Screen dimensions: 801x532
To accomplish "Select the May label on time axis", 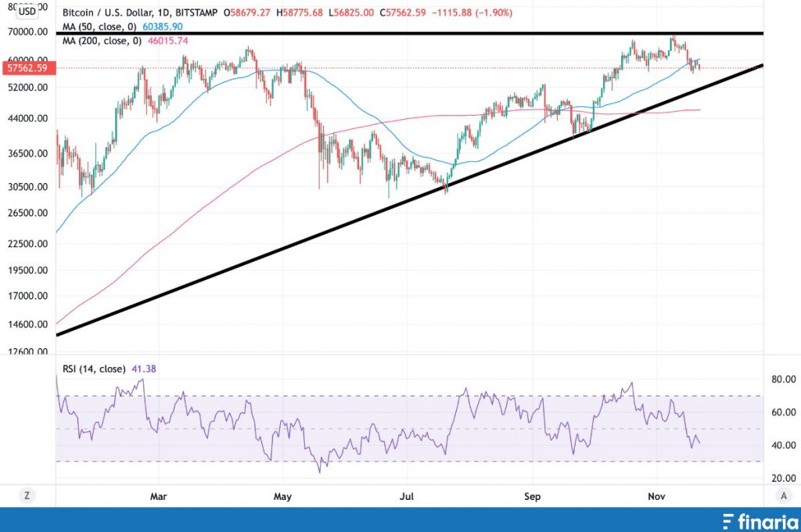I will 283,496.
